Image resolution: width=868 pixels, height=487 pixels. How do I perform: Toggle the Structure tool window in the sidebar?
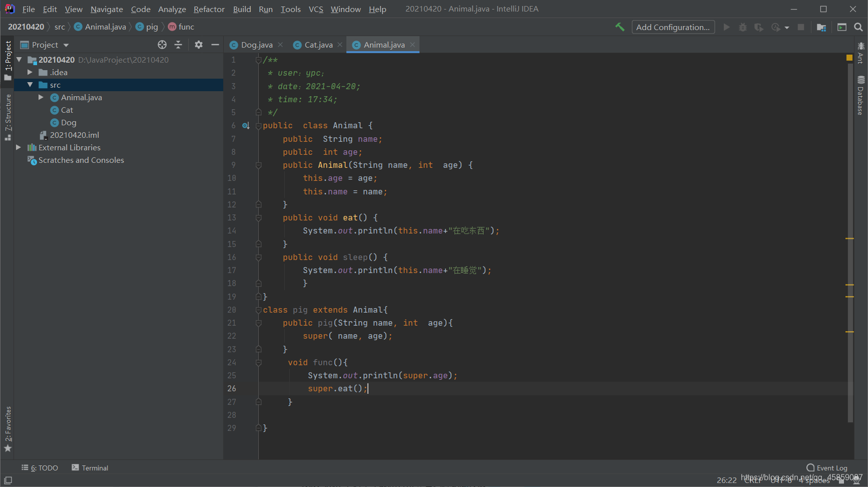pos(8,117)
